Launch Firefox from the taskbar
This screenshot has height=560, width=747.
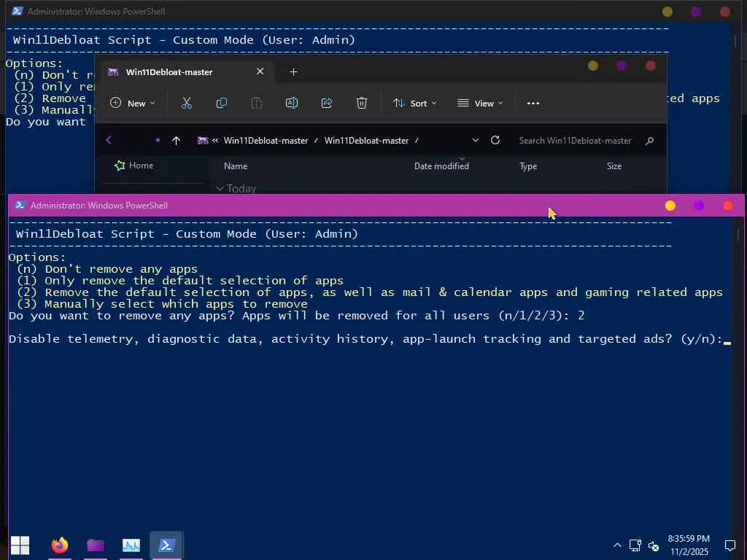click(x=60, y=545)
